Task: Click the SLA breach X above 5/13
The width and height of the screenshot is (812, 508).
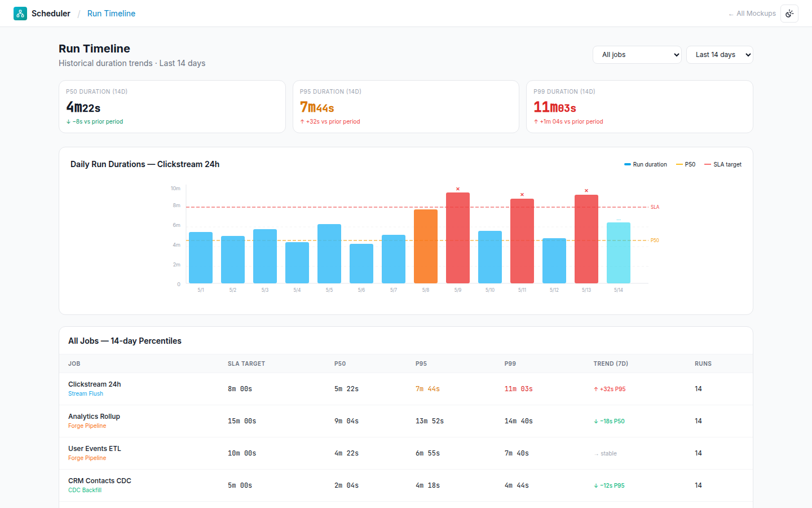Action: (x=586, y=191)
